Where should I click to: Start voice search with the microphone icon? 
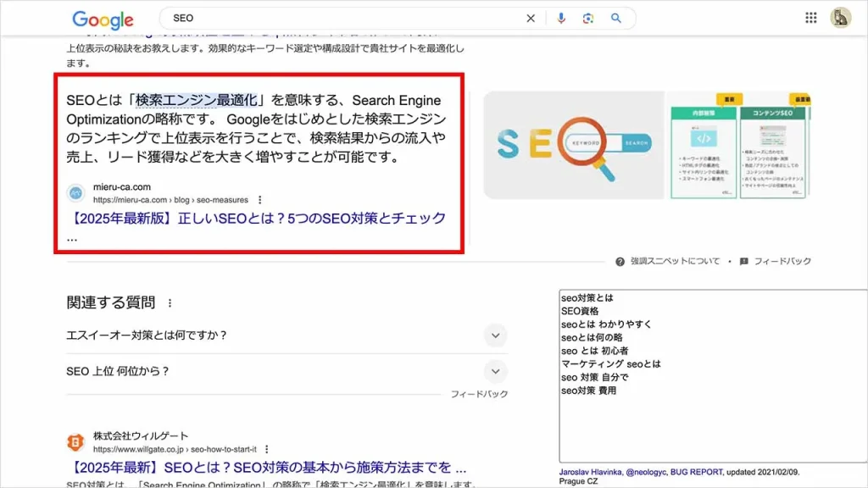pos(560,18)
